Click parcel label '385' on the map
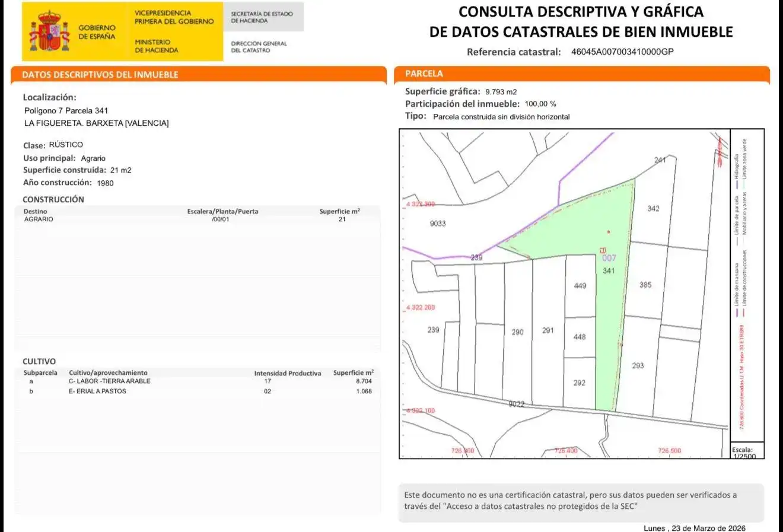This screenshot has width=783, height=532. click(x=645, y=285)
